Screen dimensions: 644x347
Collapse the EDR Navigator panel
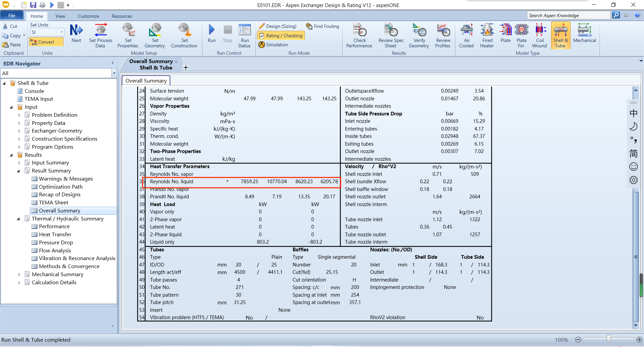113,63
